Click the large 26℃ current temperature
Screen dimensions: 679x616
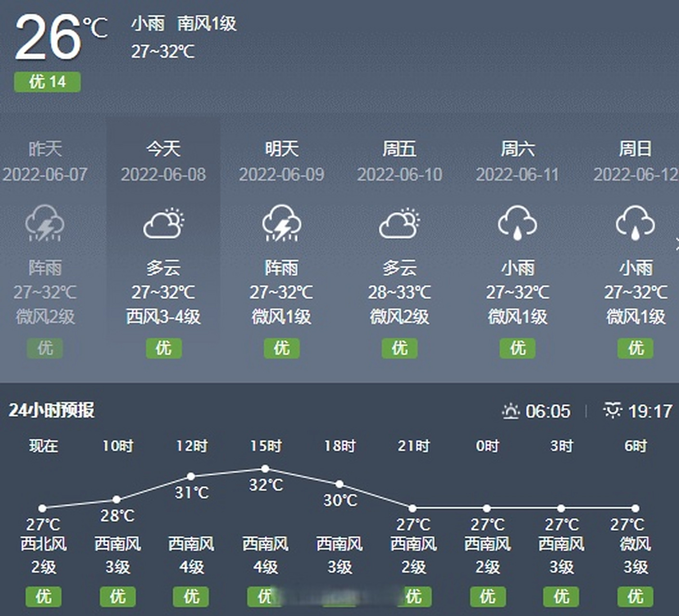click(61, 37)
